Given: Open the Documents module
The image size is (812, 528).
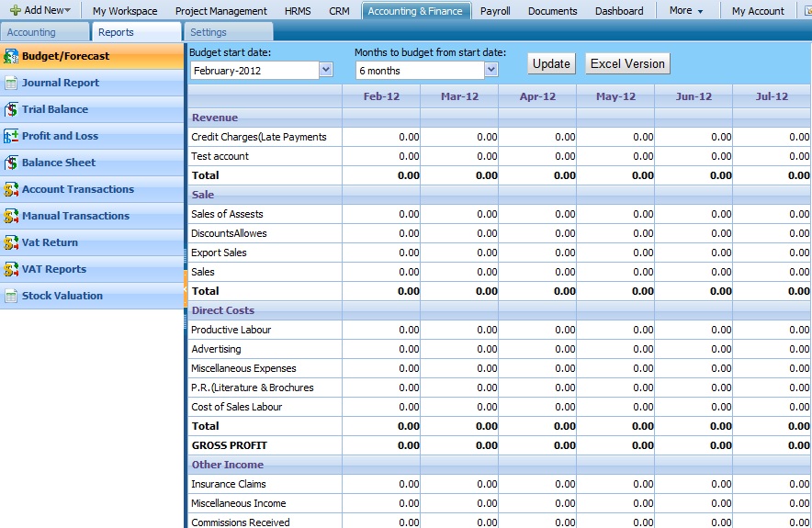Looking at the screenshot, I should click(553, 11).
